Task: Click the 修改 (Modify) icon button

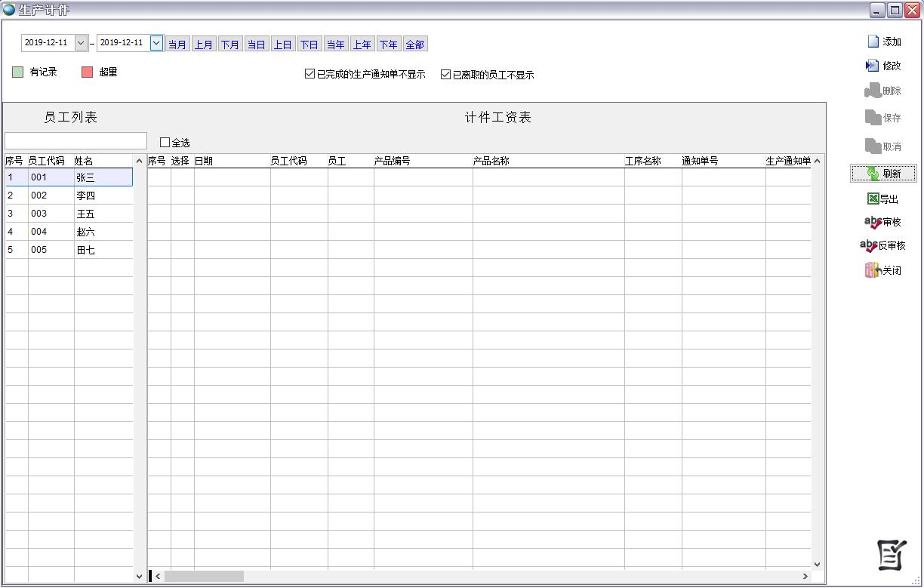Action: coord(873,66)
